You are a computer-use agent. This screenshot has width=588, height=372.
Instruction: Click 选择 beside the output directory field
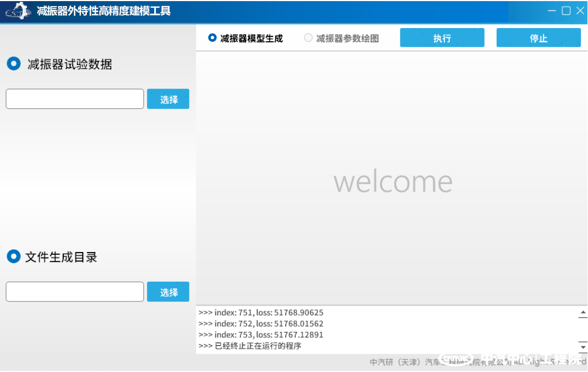(168, 292)
